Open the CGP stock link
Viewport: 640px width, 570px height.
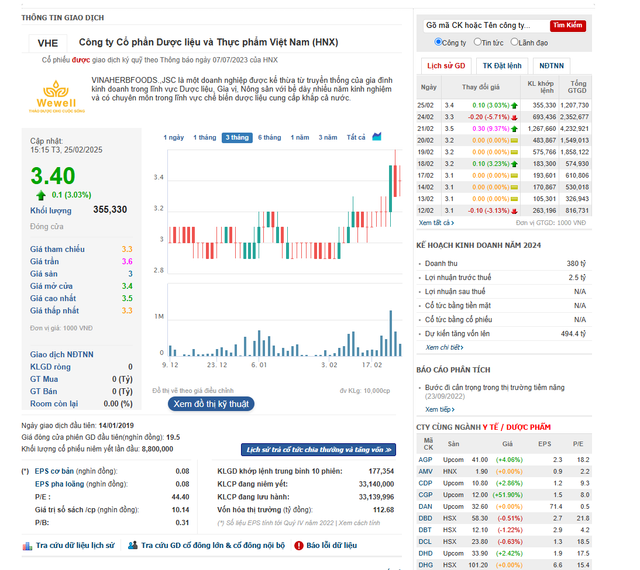pyautogui.click(x=425, y=495)
